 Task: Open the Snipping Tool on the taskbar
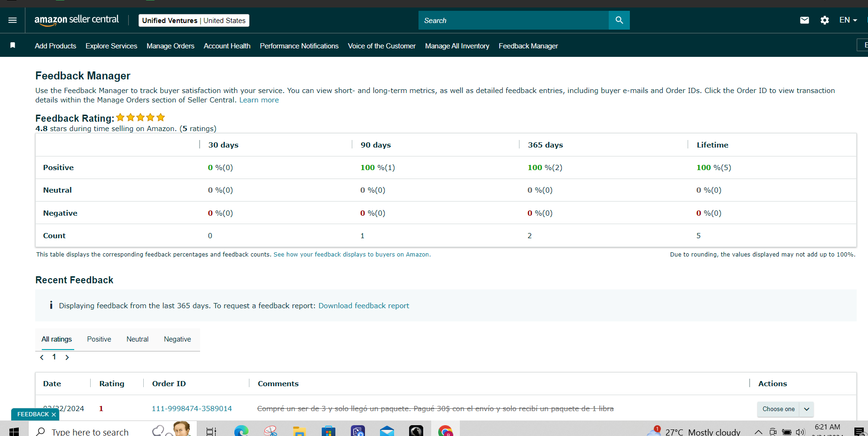point(271,431)
